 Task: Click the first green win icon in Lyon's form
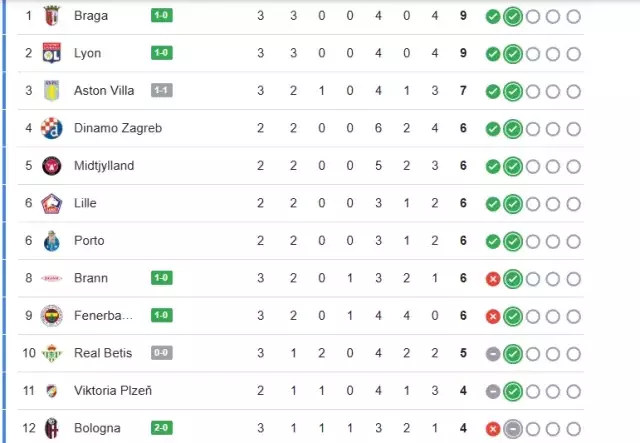click(x=492, y=53)
